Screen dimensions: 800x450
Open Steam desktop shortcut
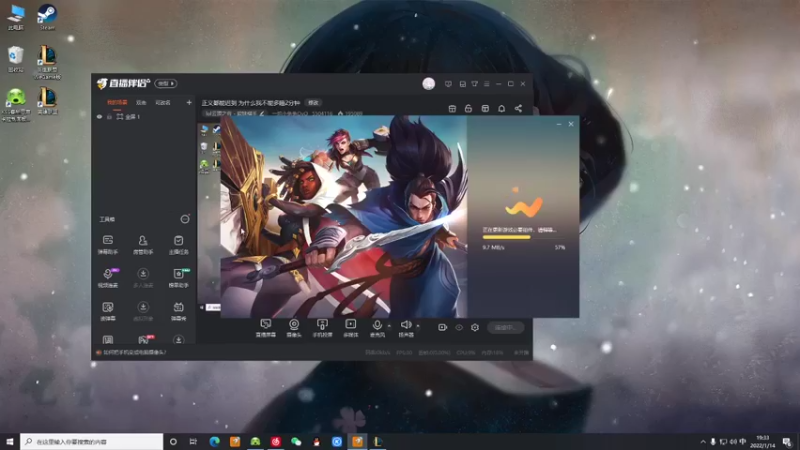click(47, 17)
